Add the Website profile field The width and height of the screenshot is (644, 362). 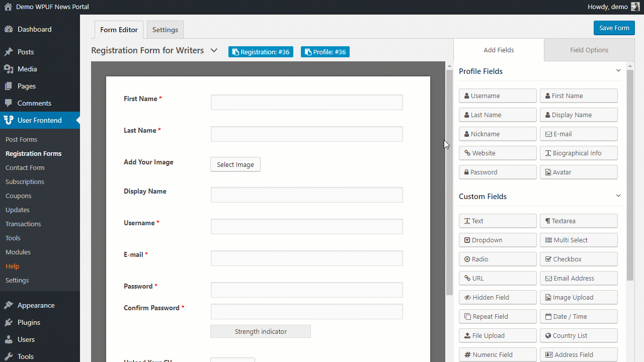498,153
